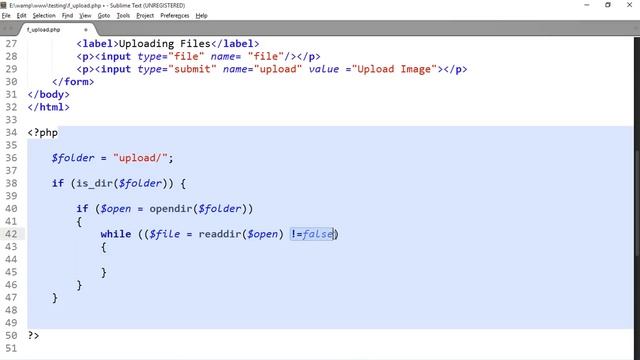
Task: Open the Find menu
Action: pos(67,16)
